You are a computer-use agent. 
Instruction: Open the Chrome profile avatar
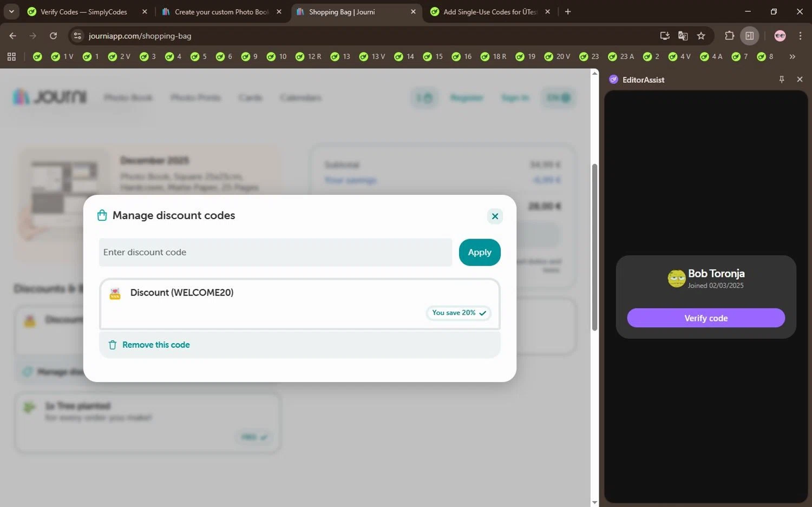click(x=780, y=36)
